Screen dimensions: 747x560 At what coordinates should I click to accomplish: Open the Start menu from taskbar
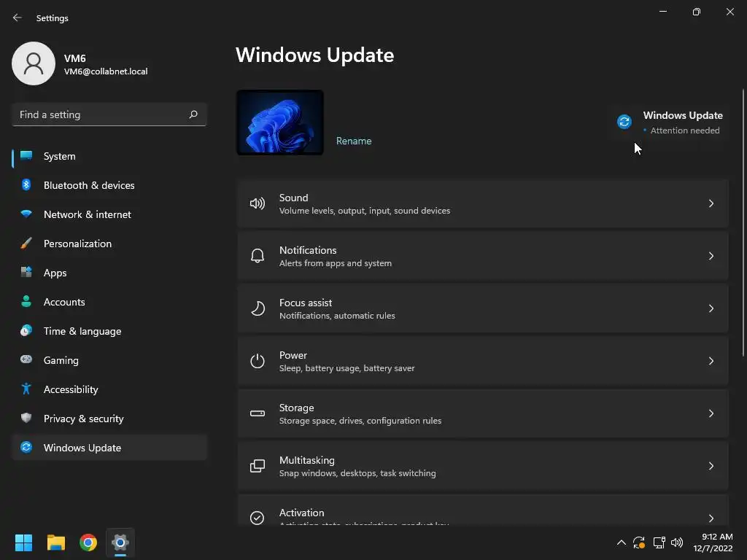click(23, 542)
